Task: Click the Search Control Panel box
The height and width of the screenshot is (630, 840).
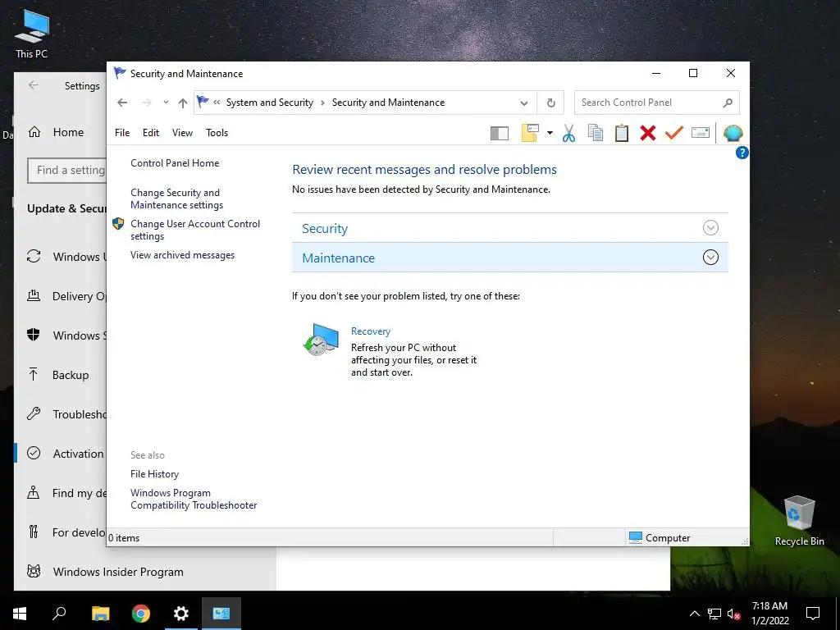Action: point(657,103)
